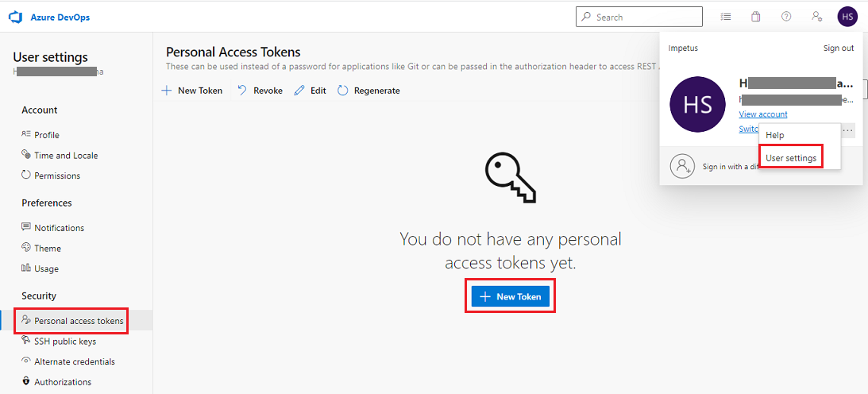Open Theme preferences
This screenshot has width=868, height=394.
(48, 249)
